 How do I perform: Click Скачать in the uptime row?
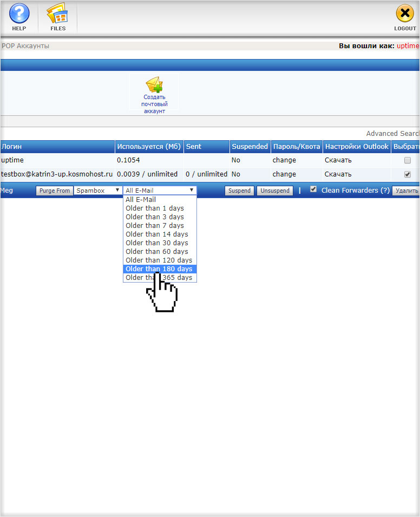[338, 160]
